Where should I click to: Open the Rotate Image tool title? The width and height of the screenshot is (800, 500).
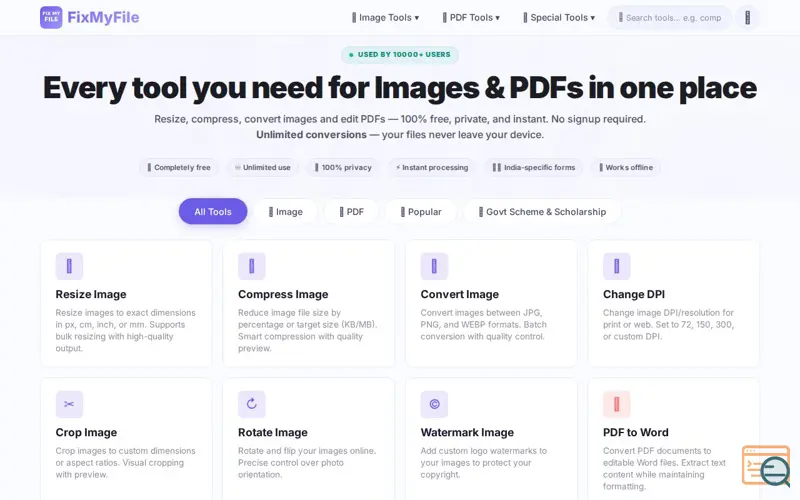point(273,433)
